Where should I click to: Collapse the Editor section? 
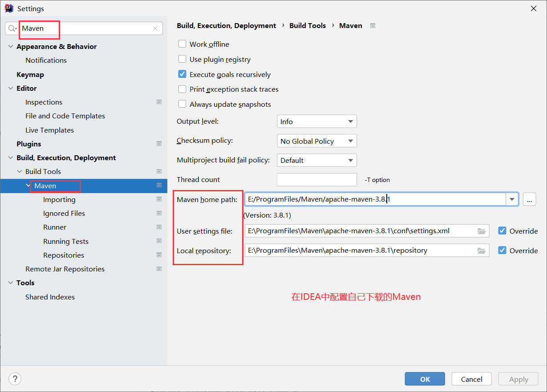tap(11, 88)
